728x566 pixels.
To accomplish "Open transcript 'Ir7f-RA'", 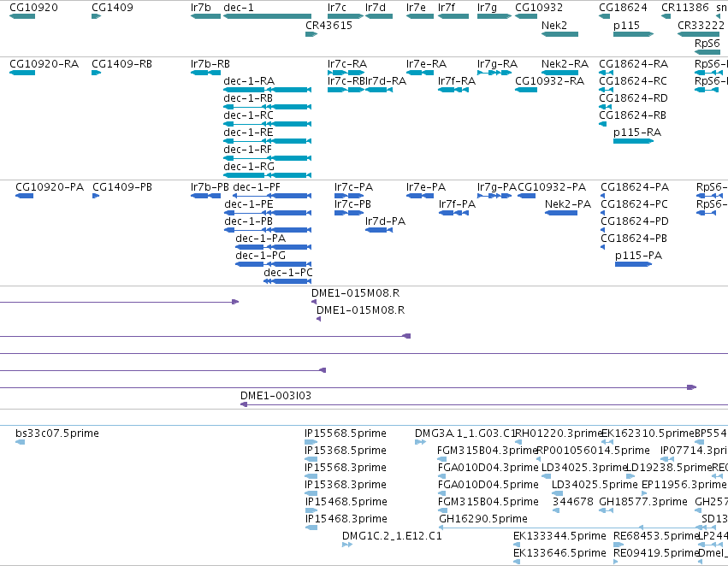I will click(x=457, y=81).
